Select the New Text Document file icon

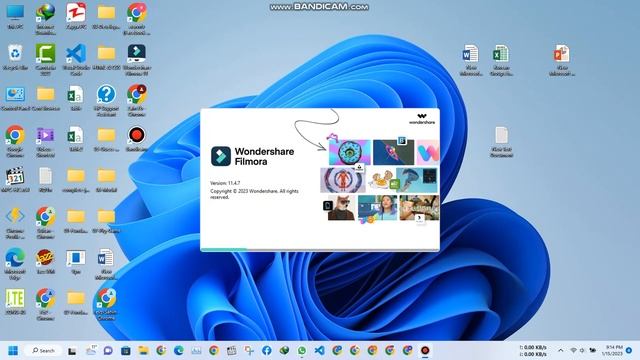501,141
